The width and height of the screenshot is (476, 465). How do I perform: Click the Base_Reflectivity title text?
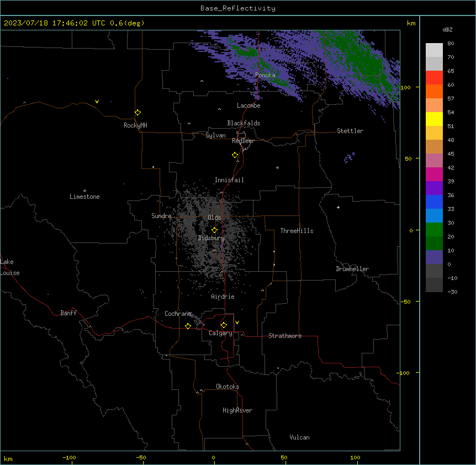pyautogui.click(x=238, y=8)
